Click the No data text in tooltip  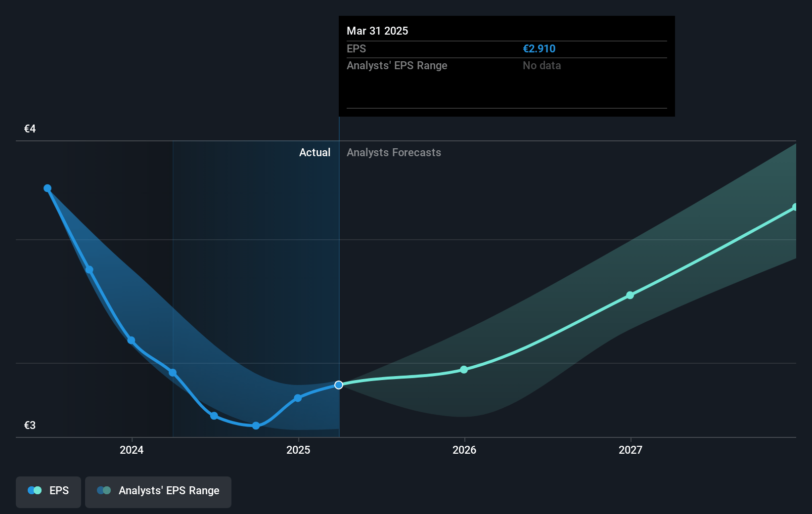(541, 66)
